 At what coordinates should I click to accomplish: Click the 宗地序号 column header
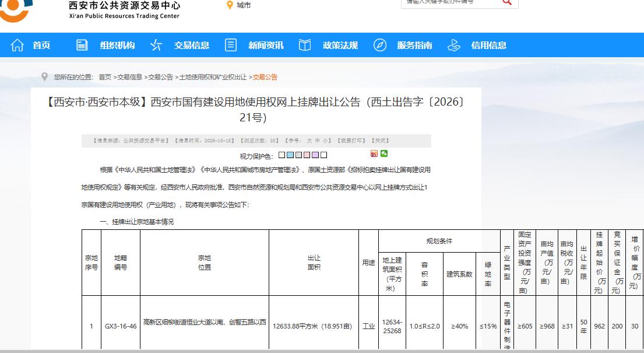point(91,263)
